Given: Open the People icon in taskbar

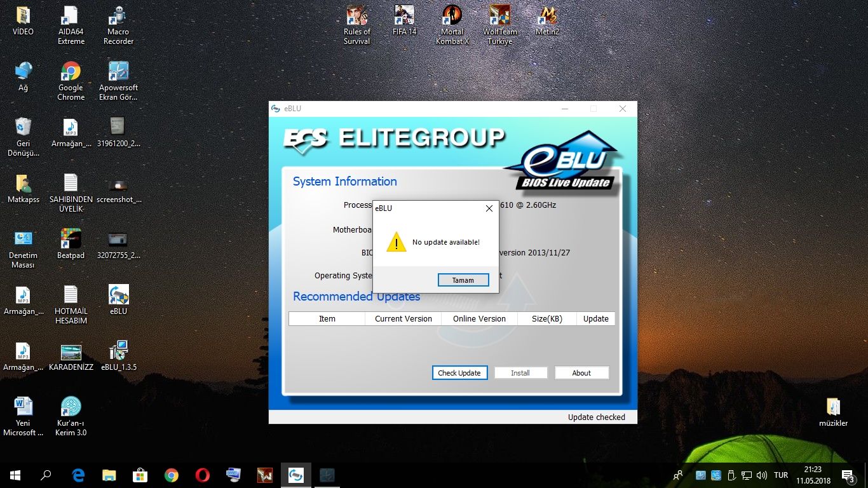Looking at the screenshot, I should tap(678, 475).
